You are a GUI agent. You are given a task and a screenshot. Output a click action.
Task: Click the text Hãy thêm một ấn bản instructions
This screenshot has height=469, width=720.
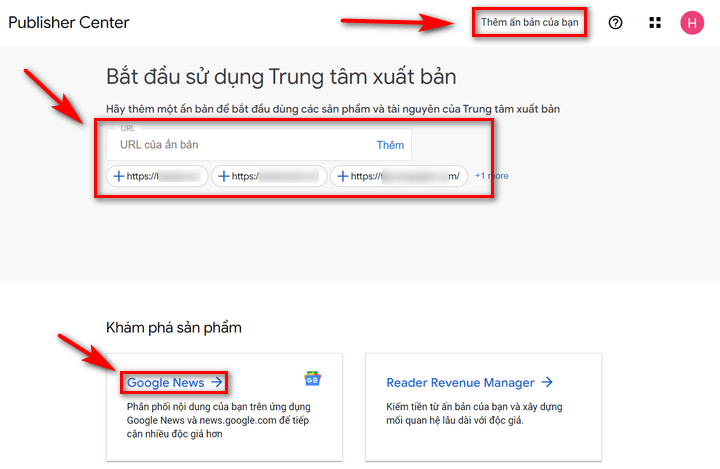pyautogui.click(x=333, y=109)
